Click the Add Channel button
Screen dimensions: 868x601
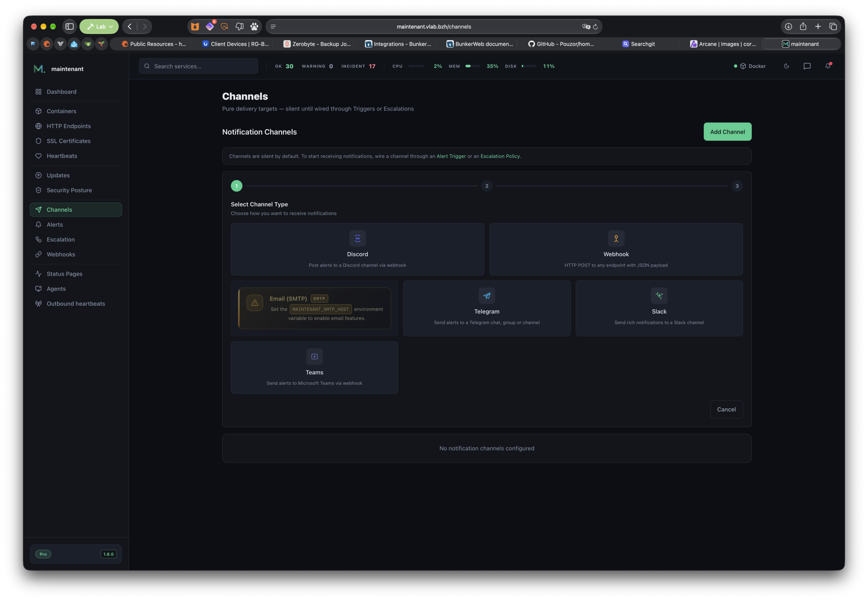point(727,132)
